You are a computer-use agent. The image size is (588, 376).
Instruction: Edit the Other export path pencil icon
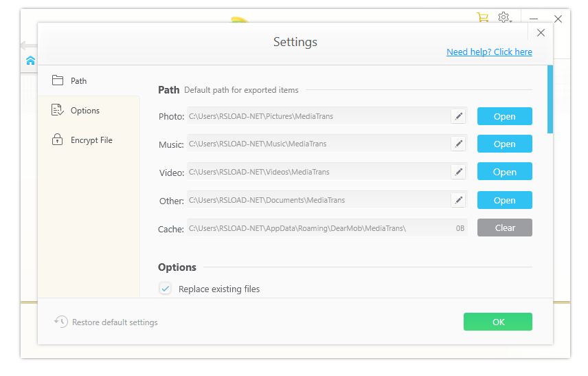[458, 200]
